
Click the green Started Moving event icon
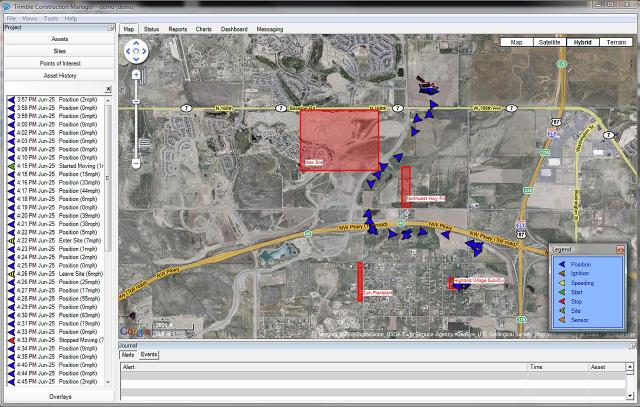click(x=11, y=166)
